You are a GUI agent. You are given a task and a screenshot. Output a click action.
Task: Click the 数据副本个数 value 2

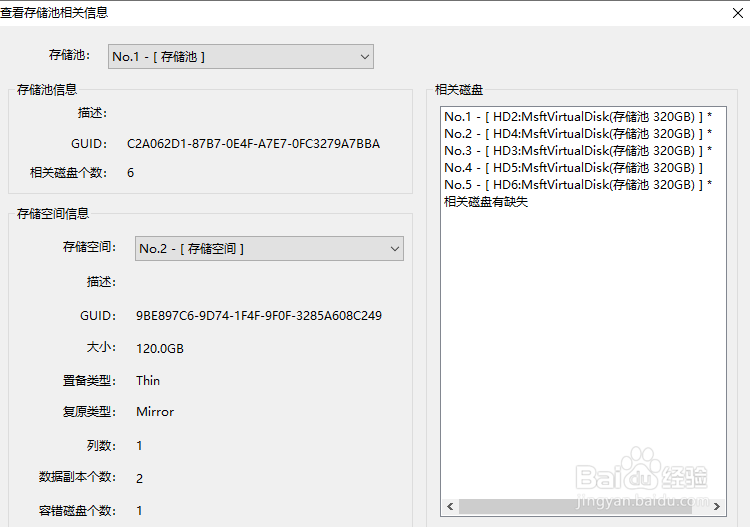coord(139,478)
